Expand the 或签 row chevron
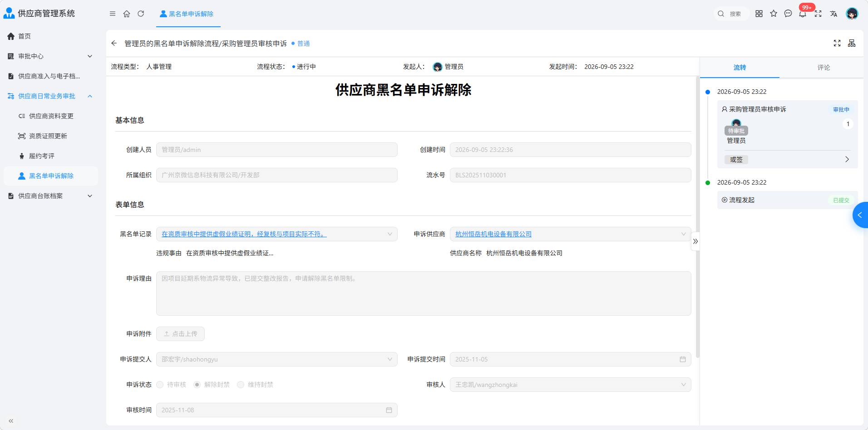 pos(847,160)
